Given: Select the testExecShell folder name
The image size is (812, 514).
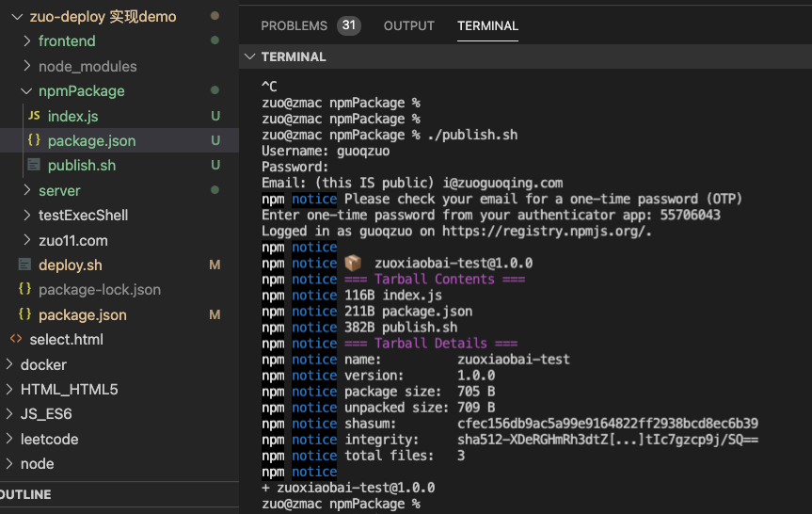Looking at the screenshot, I should click(x=83, y=215).
